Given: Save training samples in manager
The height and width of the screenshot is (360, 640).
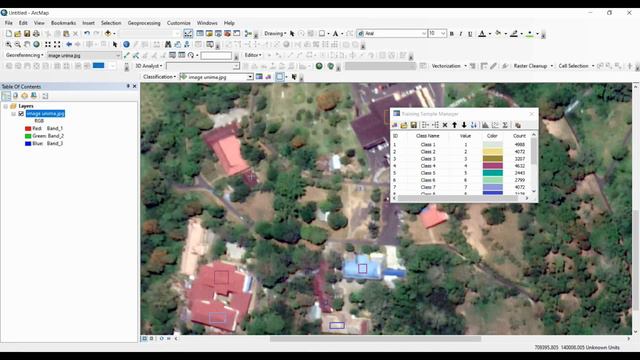Looking at the screenshot, I should coord(413,125).
